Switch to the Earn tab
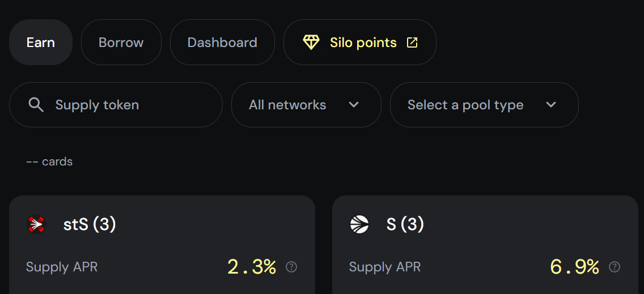The width and height of the screenshot is (644, 294). [x=41, y=42]
